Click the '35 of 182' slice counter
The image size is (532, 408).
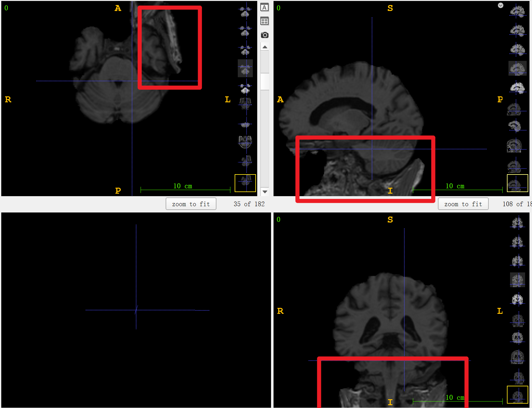coord(249,204)
